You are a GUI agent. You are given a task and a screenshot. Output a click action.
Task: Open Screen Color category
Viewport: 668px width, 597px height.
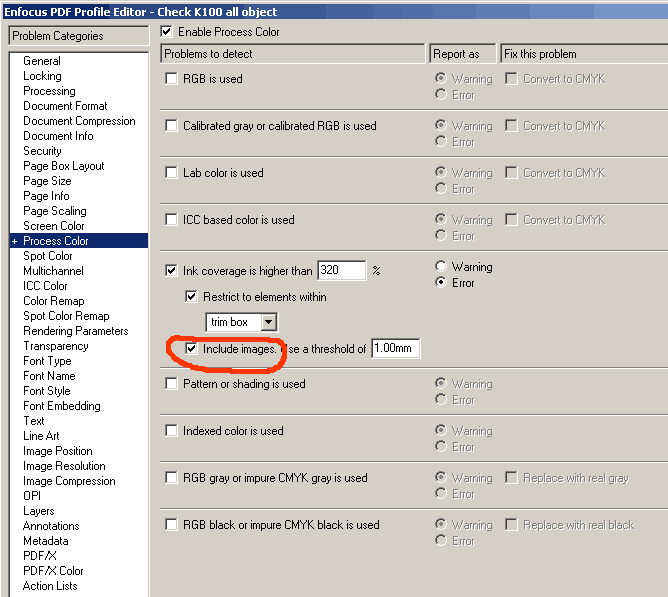[54, 226]
